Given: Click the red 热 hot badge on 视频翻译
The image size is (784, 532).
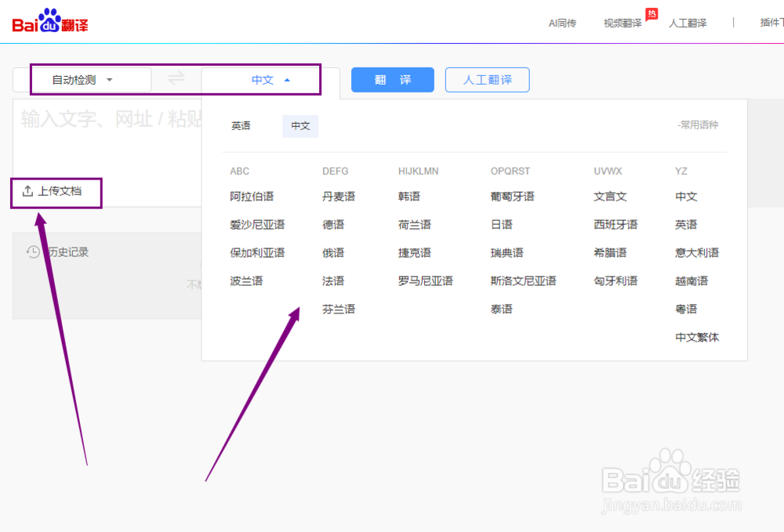Looking at the screenshot, I should [652, 13].
